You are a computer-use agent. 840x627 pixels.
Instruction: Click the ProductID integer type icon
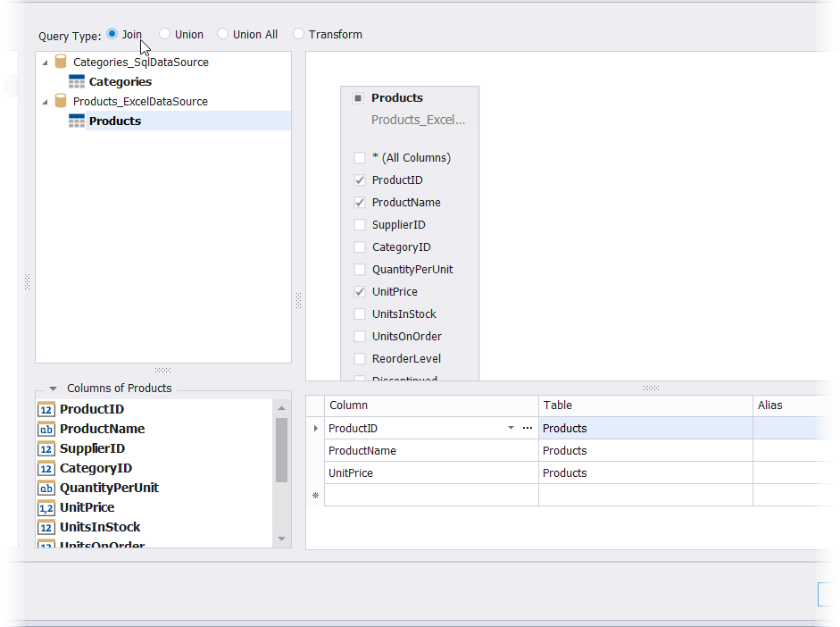tap(46, 410)
